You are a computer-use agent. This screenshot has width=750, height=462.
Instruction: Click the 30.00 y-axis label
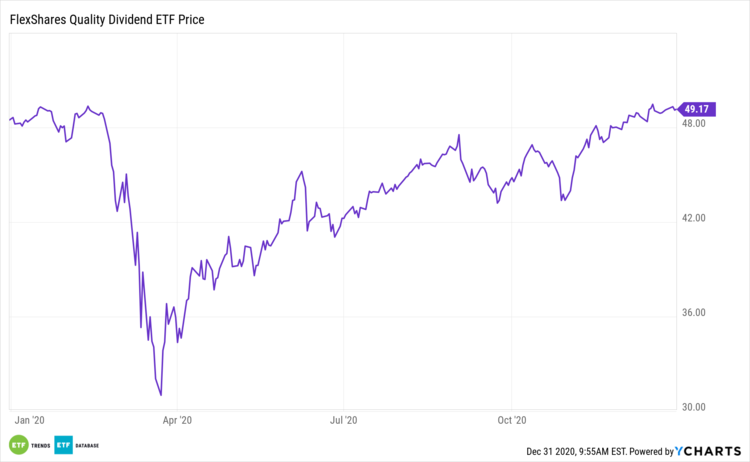[694, 407]
